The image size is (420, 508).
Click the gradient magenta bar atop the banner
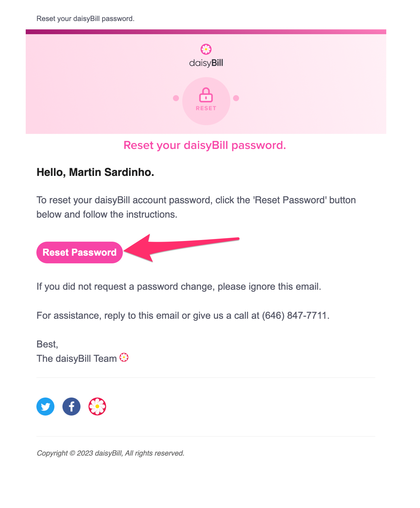[206, 32]
